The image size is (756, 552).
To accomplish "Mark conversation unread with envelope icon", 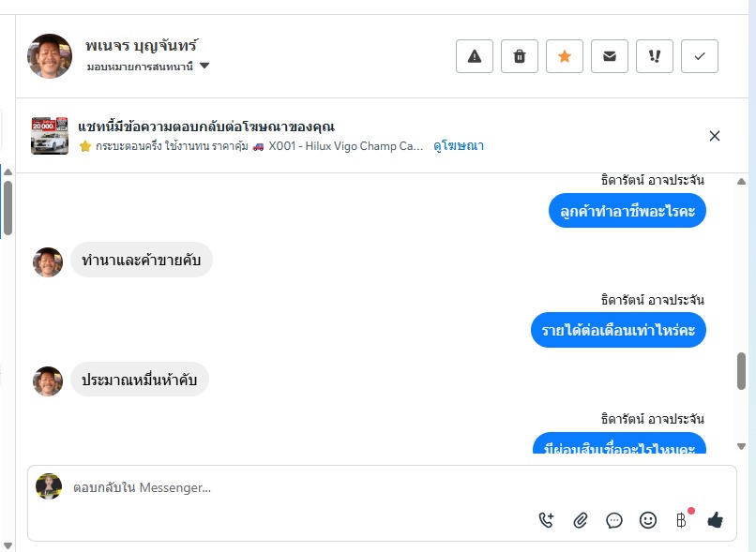I will [610, 56].
